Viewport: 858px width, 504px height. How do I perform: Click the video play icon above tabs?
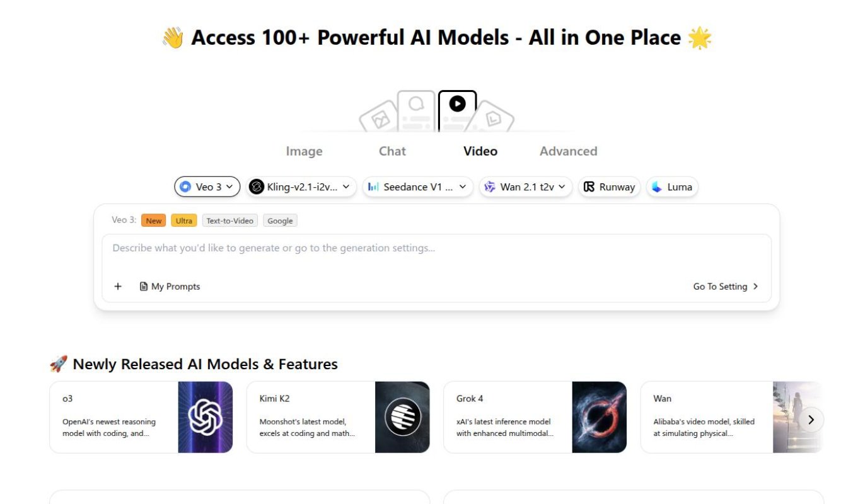pos(457,104)
